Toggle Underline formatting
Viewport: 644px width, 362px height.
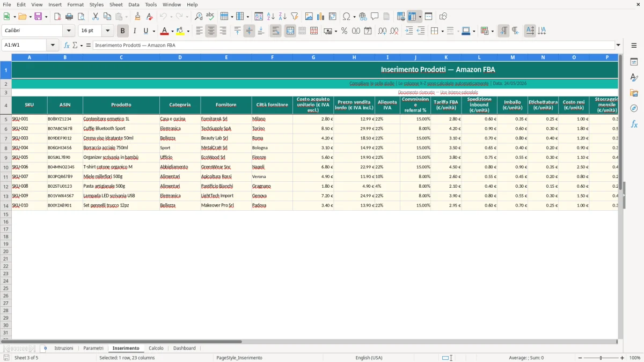click(x=145, y=31)
